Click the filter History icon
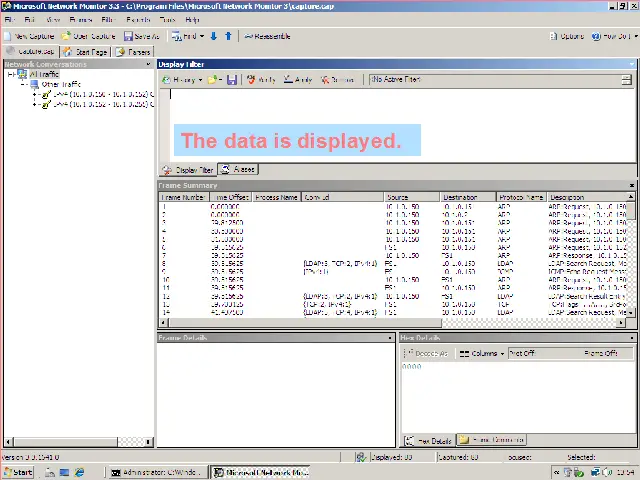The image size is (640, 480). [x=166, y=80]
